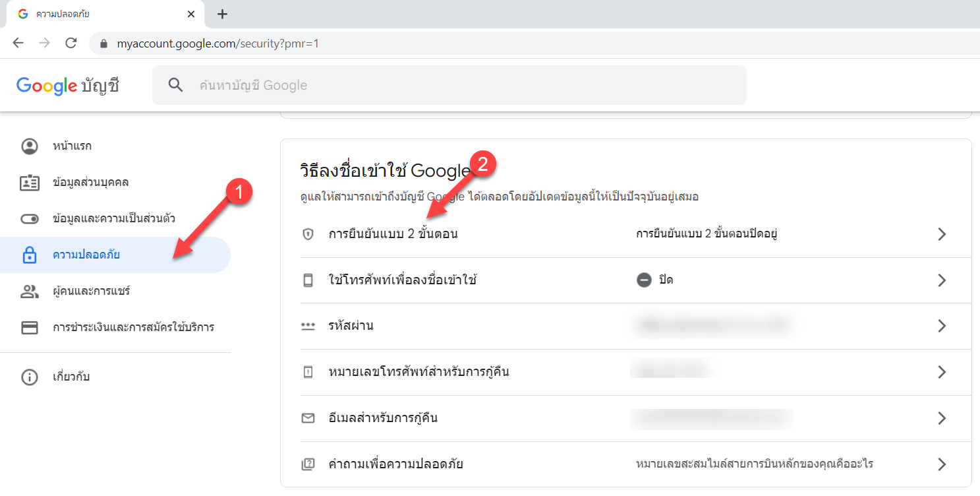Click the credit card icon for การชำระเงิน
Viewport: 980px width, 496px height.
point(30,327)
